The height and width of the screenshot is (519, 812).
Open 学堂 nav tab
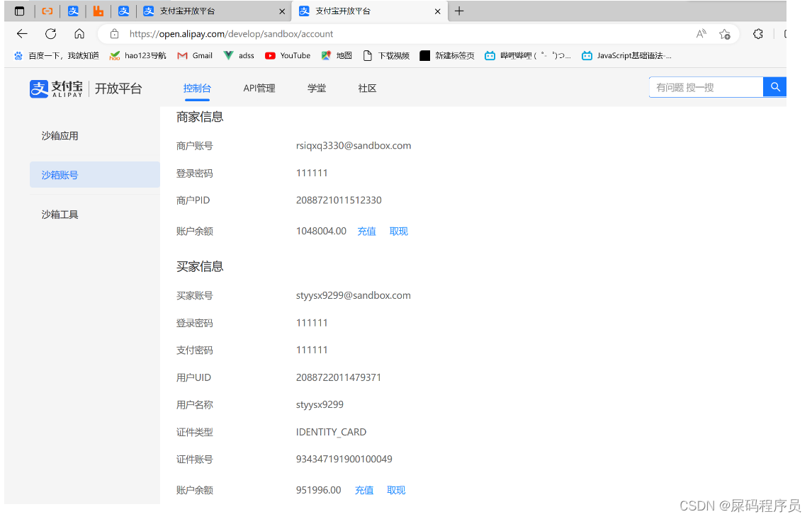coord(317,89)
